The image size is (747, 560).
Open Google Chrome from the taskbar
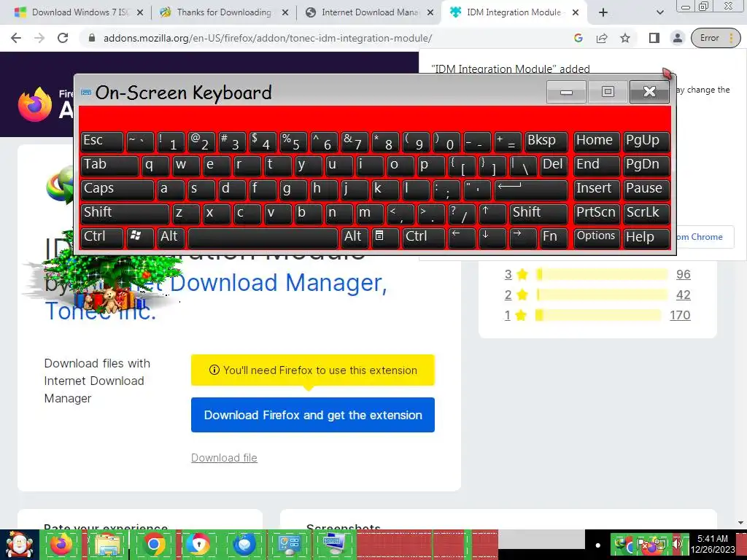click(x=153, y=544)
